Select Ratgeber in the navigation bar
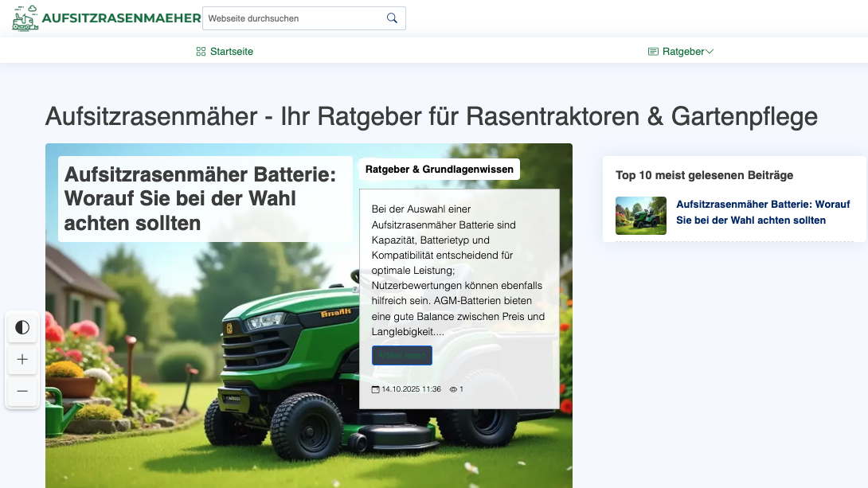This screenshot has height=488, width=868. click(x=682, y=51)
